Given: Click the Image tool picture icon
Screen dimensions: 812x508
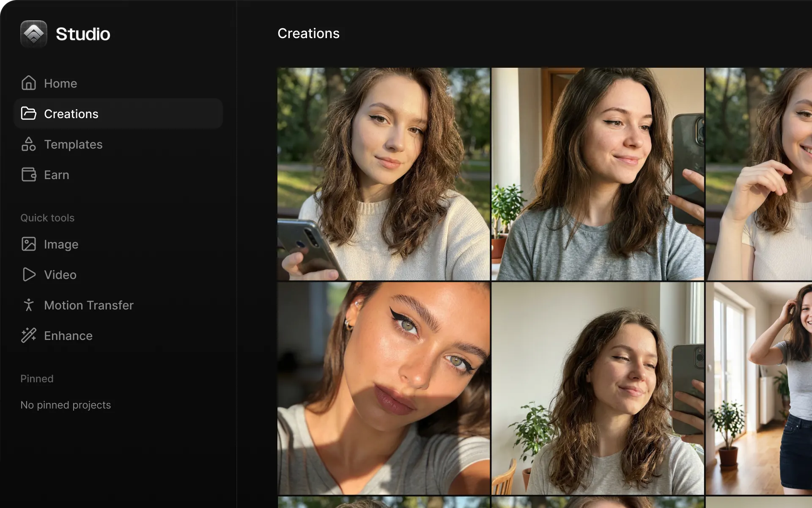Looking at the screenshot, I should coord(29,244).
